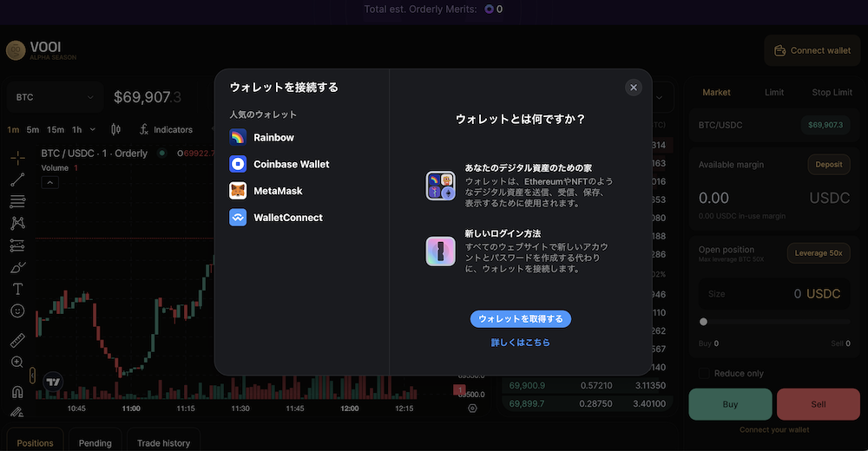Click the $69,907.3 price badge in BTC/USDC row
Image resolution: width=868 pixels, height=451 pixels.
(x=825, y=125)
